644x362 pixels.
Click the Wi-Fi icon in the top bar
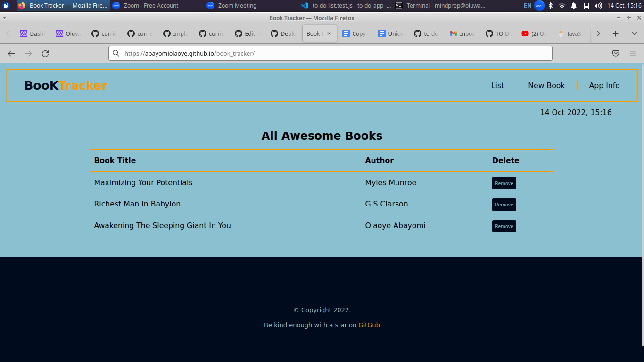[561, 6]
